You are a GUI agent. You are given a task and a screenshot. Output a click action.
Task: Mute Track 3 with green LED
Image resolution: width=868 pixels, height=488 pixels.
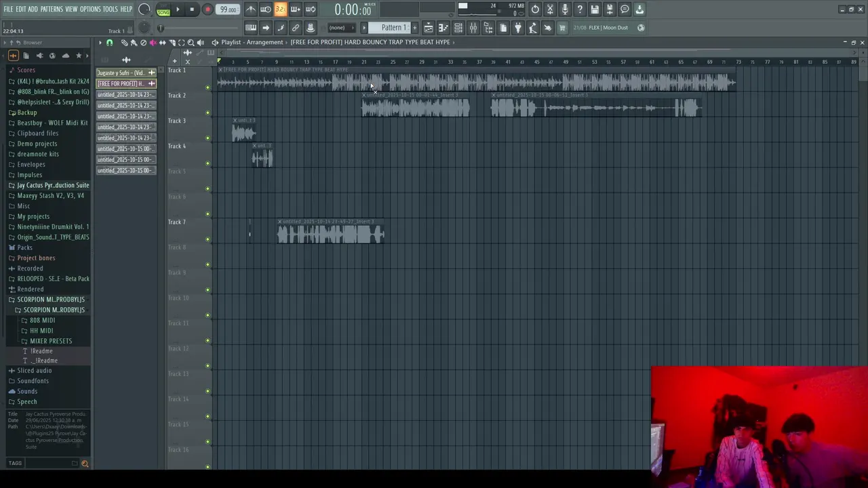[208, 138]
